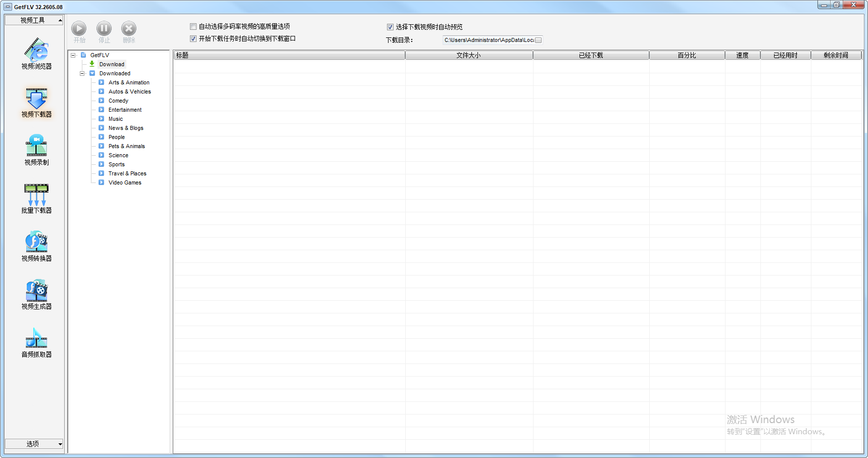This screenshot has width=868, height=458.
Task: Toggle 选择下载视频时自动预览 checkbox
Action: (390, 27)
